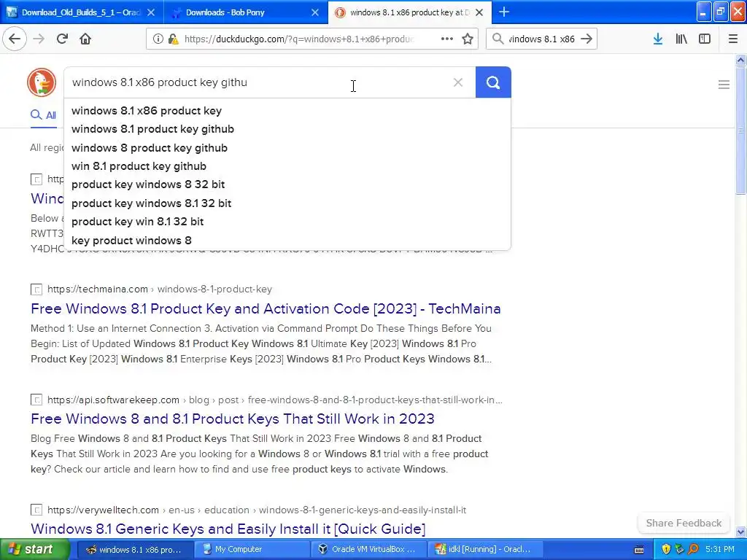Choose suggestion 'key product windows 8'

tap(131, 241)
